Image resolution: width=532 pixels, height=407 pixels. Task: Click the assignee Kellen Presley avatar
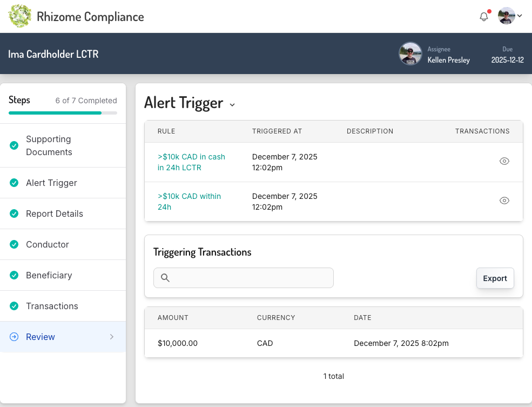[410, 54]
